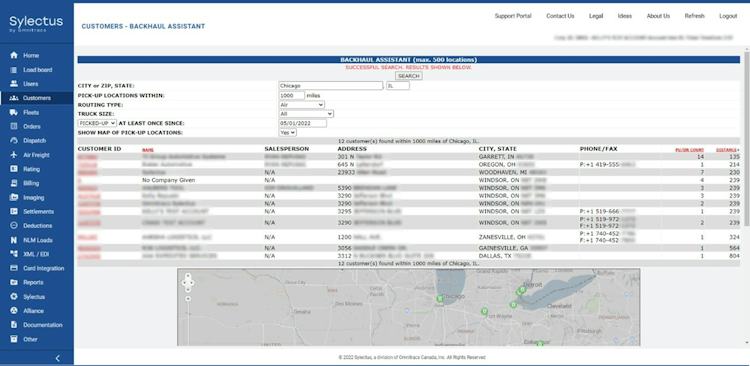Open the PICKED-UP selector dropdown

[97, 123]
